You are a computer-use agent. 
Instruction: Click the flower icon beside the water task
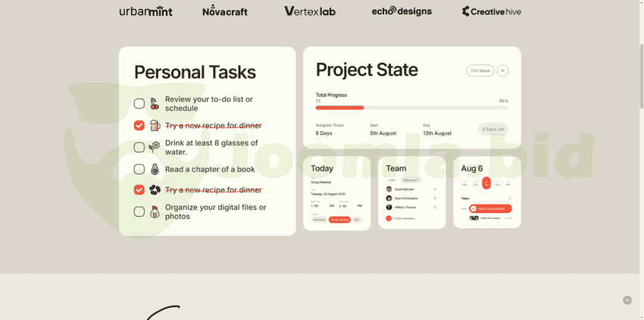[x=155, y=147]
